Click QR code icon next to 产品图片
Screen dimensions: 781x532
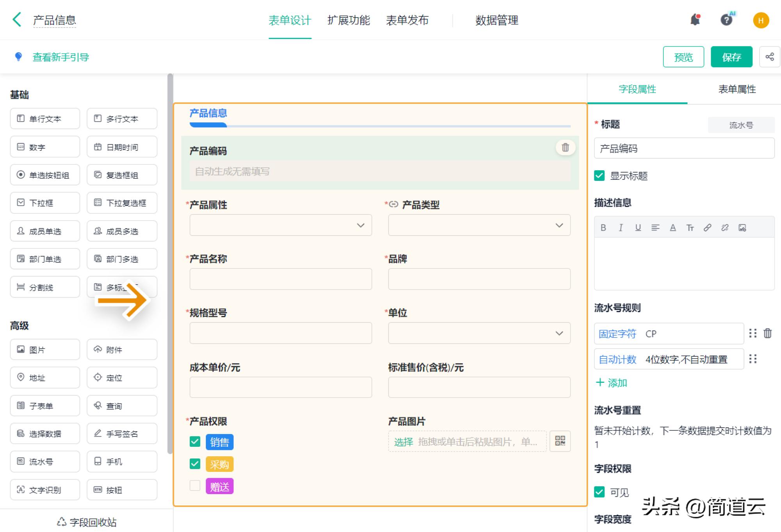tap(560, 441)
